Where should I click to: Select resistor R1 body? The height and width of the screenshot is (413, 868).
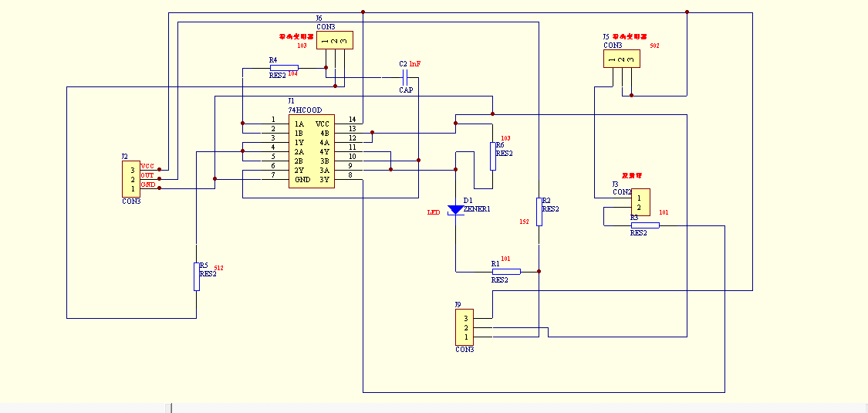pyautogui.click(x=506, y=271)
